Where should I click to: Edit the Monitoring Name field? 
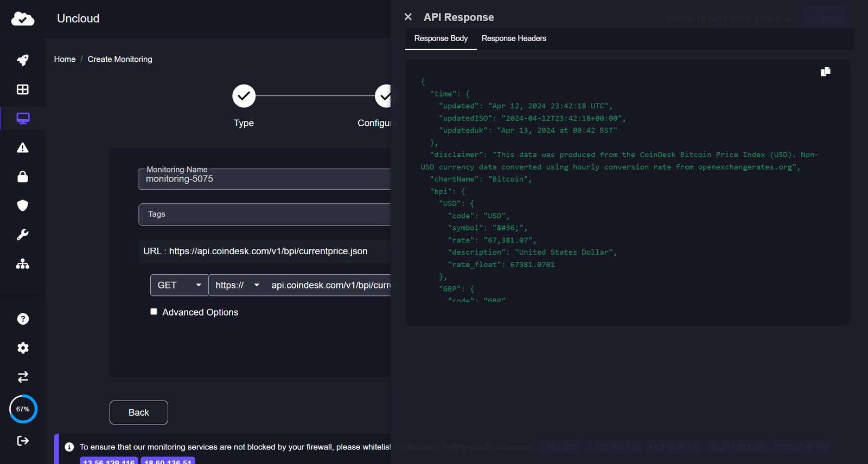click(x=265, y=179)
